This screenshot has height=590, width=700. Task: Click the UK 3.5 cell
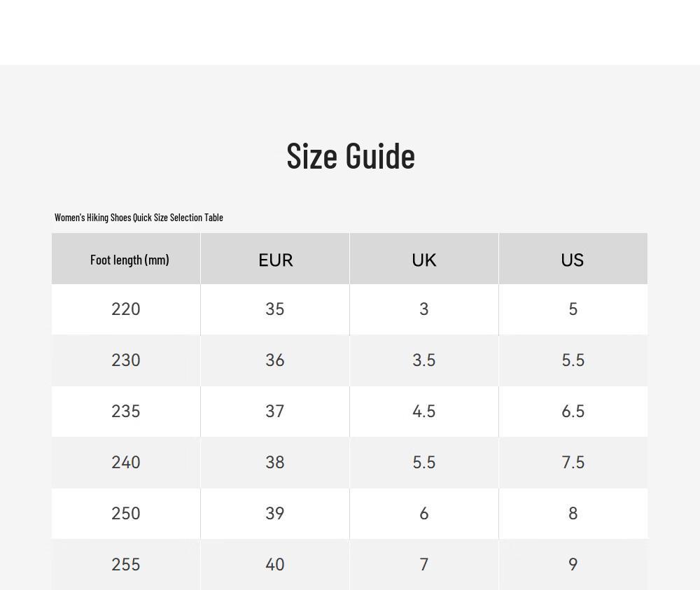click(x=424, y=360)
